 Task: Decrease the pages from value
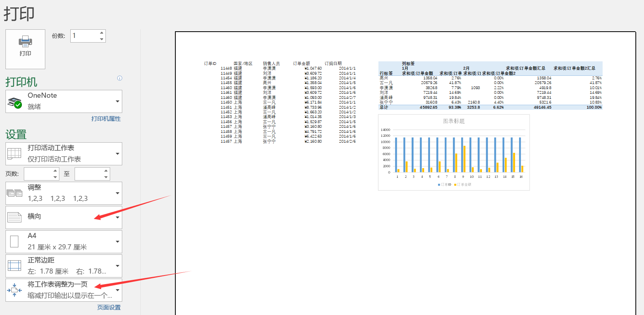click(55, 177)
